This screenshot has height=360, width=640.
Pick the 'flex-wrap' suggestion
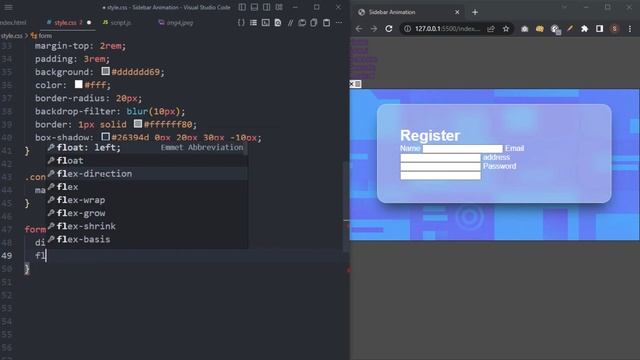click(x=147, y=200)
